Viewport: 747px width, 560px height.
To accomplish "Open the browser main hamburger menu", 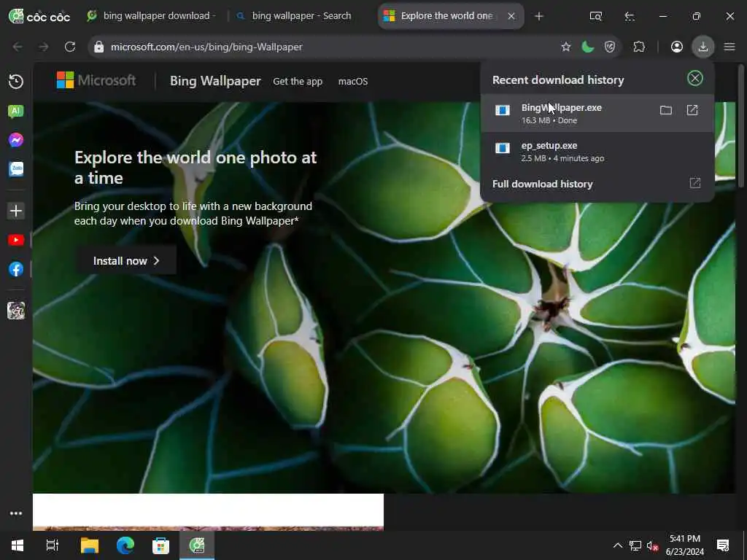I will (x=729, y=47).
